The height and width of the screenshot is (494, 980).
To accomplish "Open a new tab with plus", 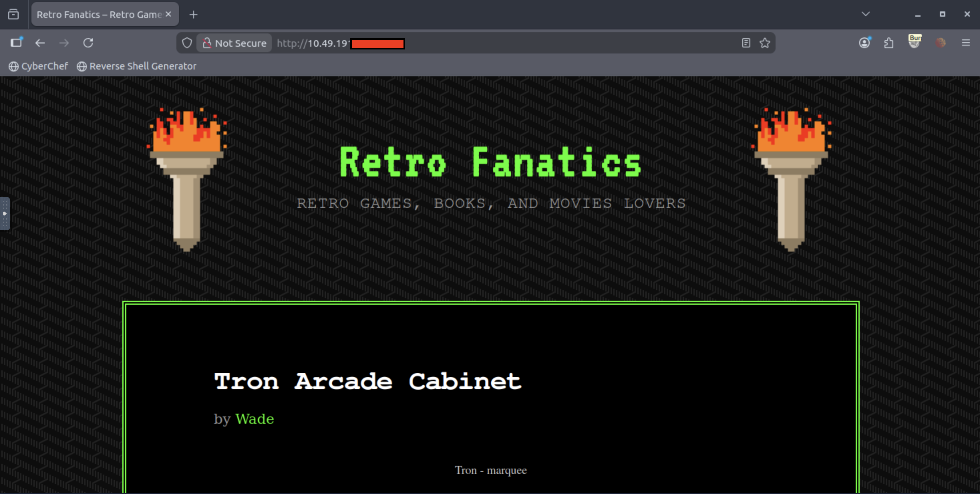I will point(193,14).
